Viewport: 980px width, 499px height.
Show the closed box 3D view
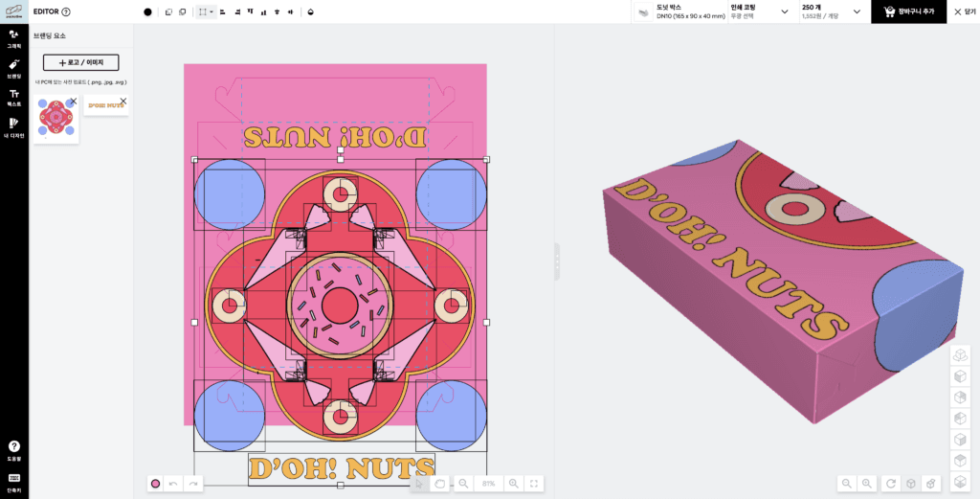pos(911,484)
